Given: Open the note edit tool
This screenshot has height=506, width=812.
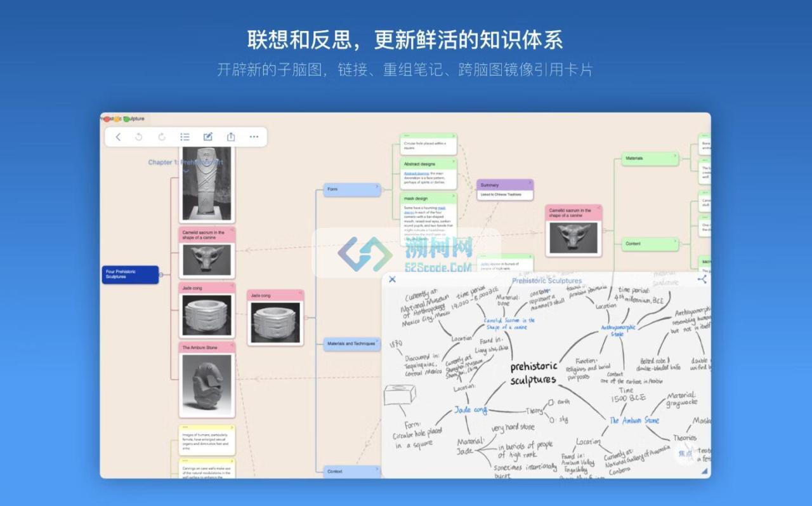Looking at the screenshot, I should (x=208, y=136).
